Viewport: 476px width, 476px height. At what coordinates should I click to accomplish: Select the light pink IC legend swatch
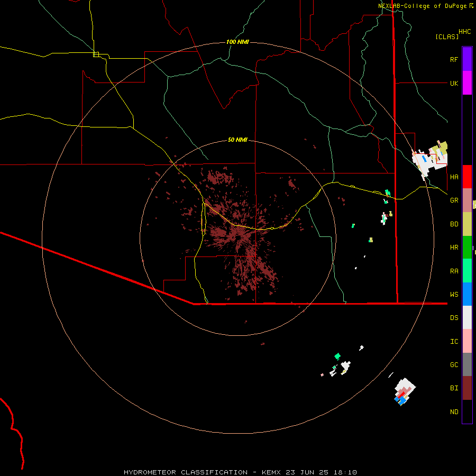[x=467, y=341]
